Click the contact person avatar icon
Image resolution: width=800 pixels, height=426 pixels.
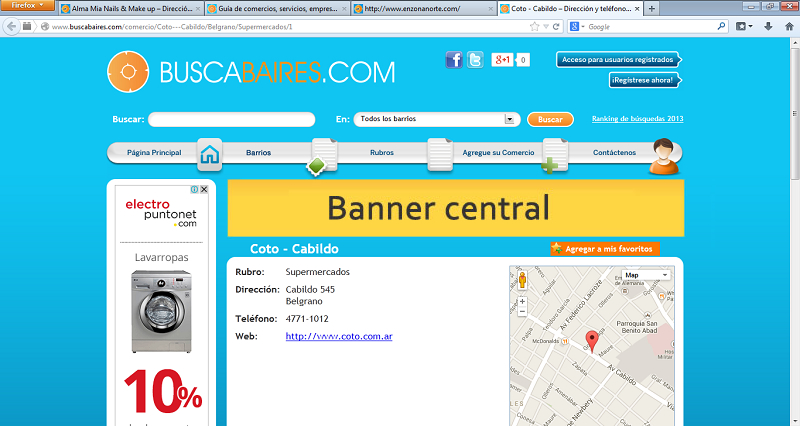[x=664, y=157]
